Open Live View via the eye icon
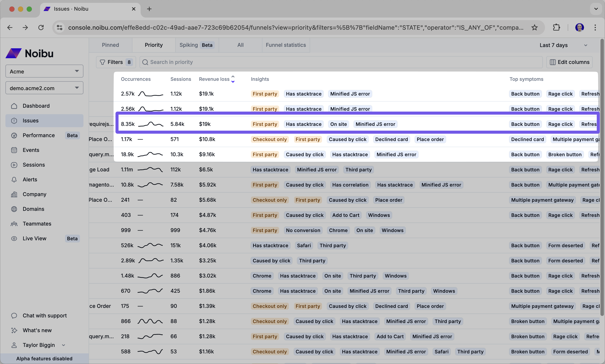Viewport: 605px width, 364px height. coord(14,238)
